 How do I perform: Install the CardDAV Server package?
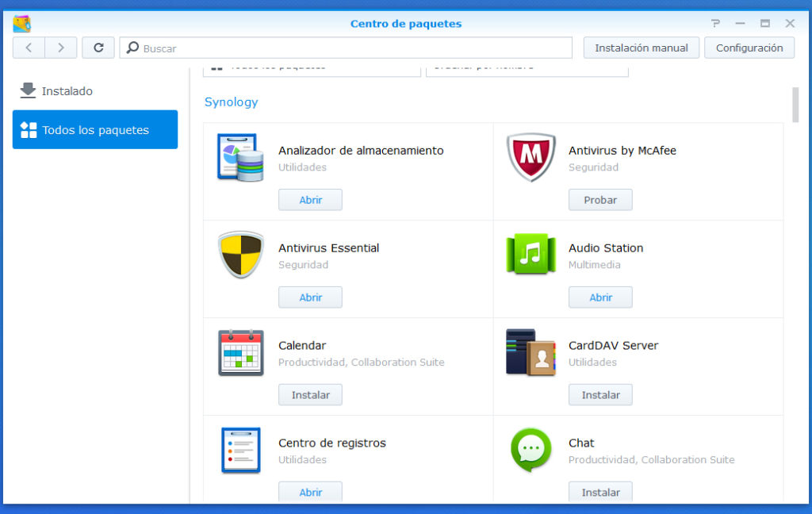pyautogui.click(x=600, y=395)
